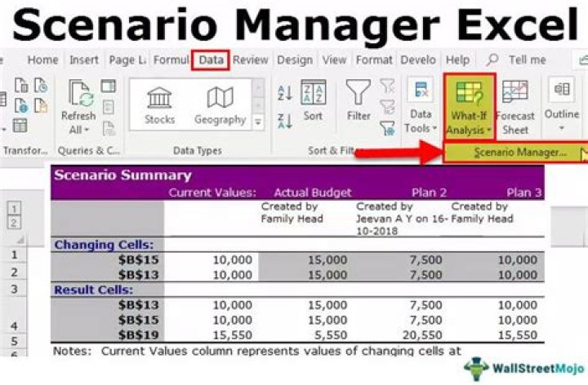Open the Format tab

click(x=374, y=60)
